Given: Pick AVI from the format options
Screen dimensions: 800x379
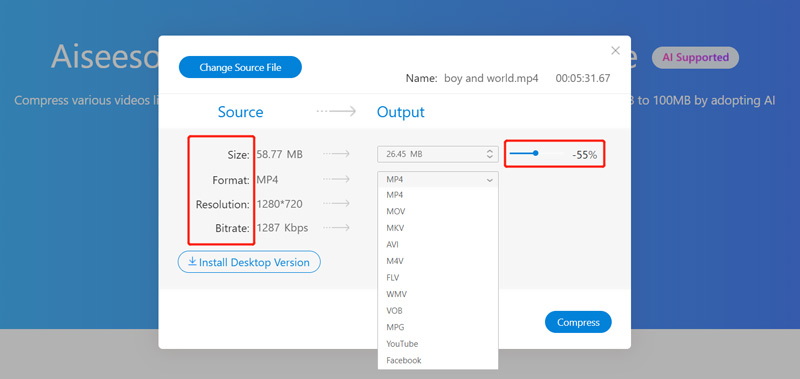Looking at the screenshot, I should click(x=438, y=244).
